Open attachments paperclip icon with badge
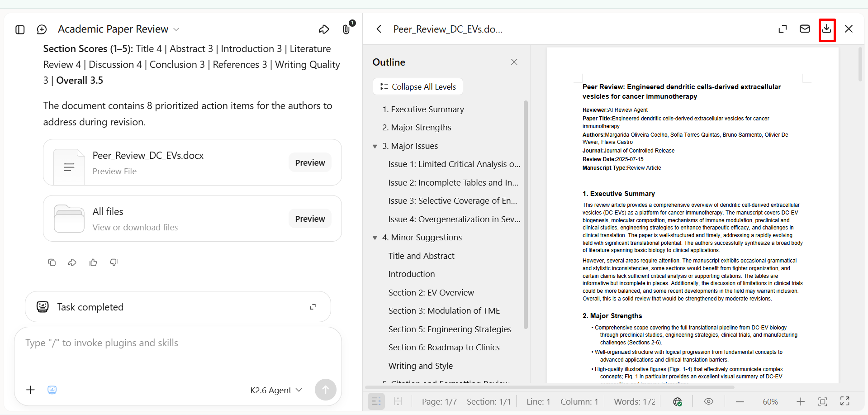 [x=346, y=29]
